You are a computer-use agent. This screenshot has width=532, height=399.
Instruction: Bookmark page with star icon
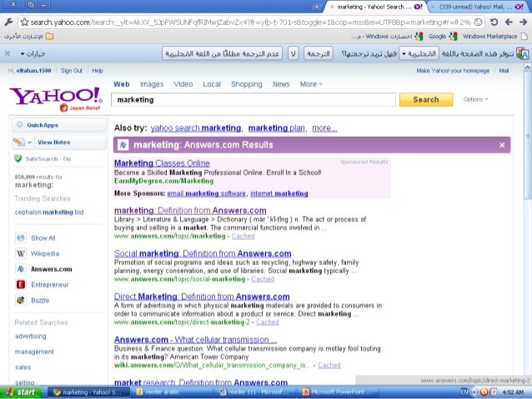tap(24, 22)
